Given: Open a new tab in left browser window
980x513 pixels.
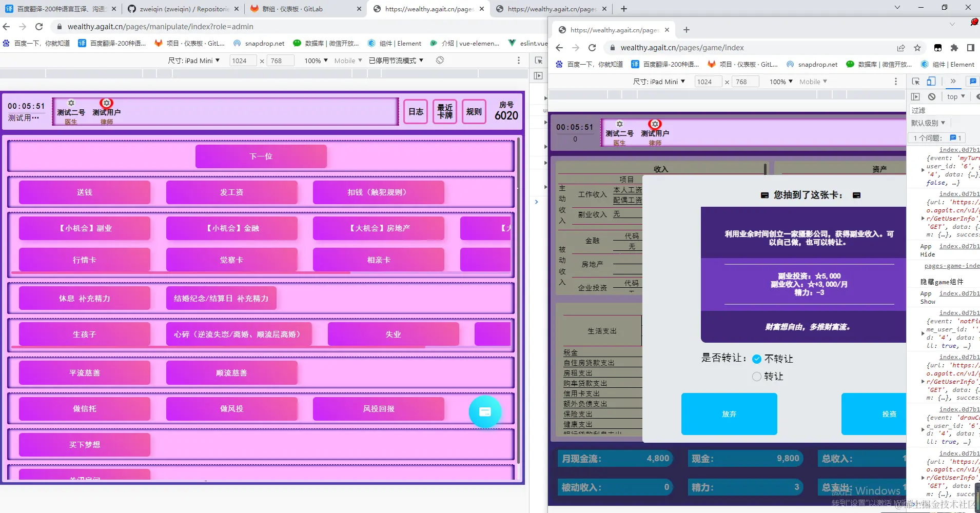Looking at the screenshot, I should pos(623,9).
